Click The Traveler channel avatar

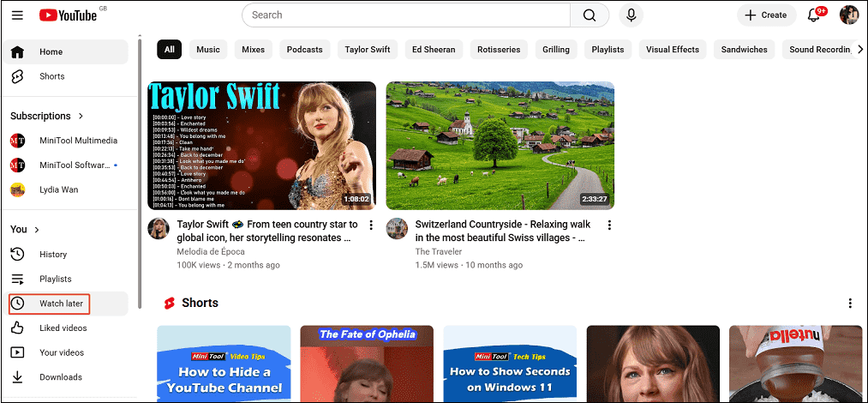click(x=397, y=228)
